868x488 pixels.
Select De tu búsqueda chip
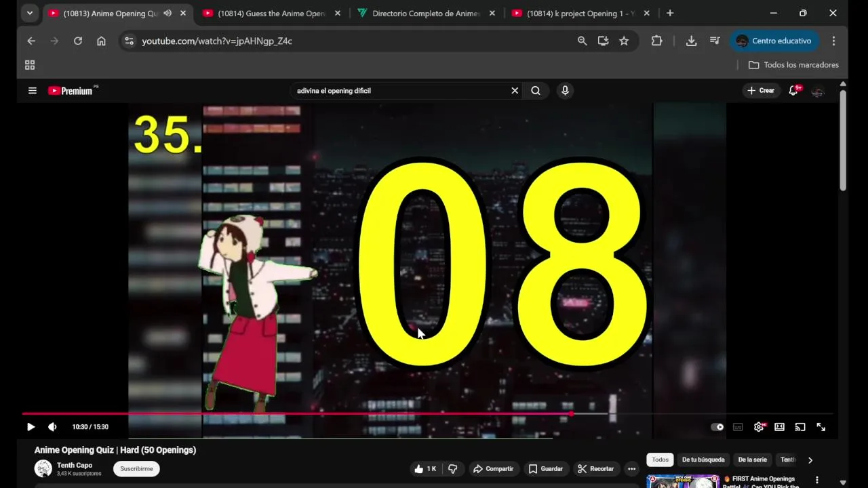703,460
